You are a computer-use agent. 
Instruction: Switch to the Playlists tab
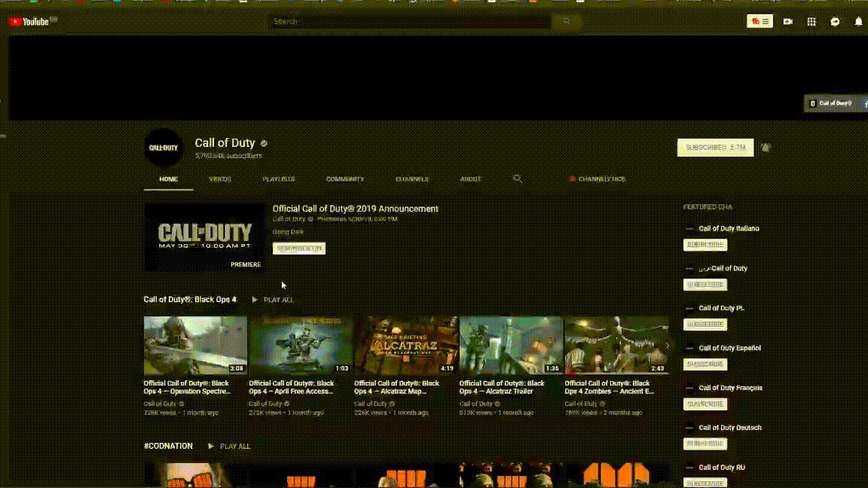coord(279,179)
